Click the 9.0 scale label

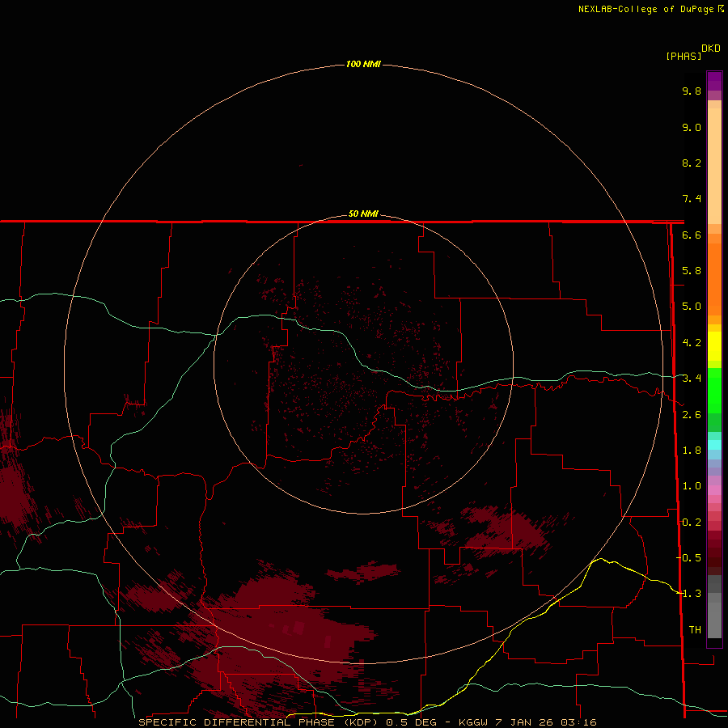pyautogui.click(x=692, y=127)
